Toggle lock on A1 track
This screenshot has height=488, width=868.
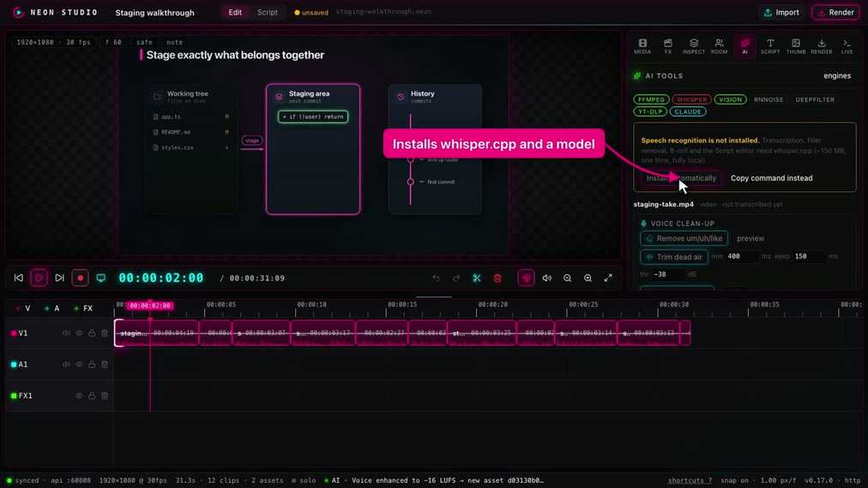(92, 364)
